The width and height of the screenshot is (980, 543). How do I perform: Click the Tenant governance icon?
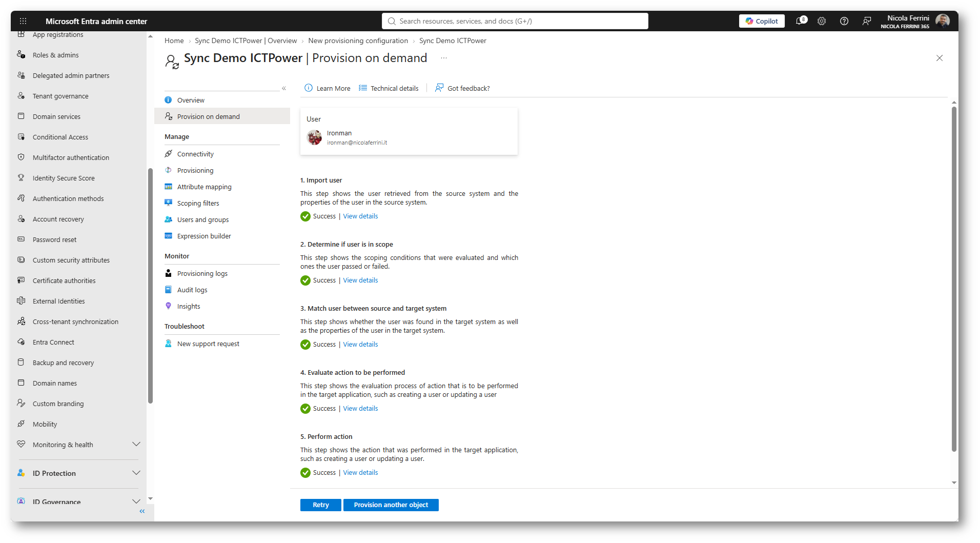pyautogui.click(x=21, y=96)
